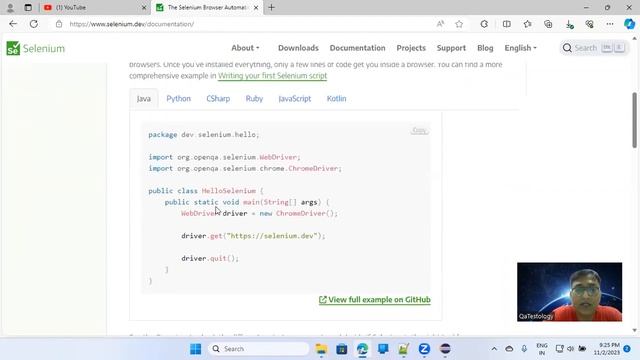Click the page vertical scrollbar thumb
This screenshot has height=360, width=640.
(x=634, y=120)
